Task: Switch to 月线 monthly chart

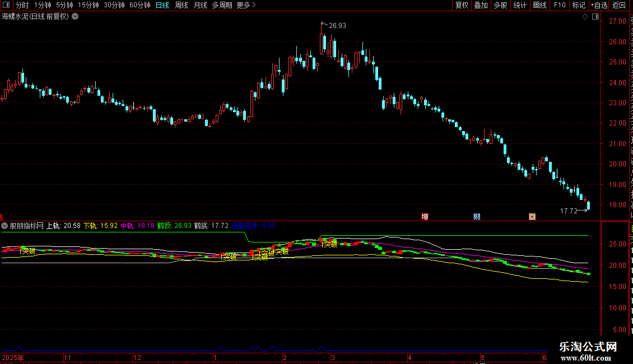Action: tap(200, 5)
